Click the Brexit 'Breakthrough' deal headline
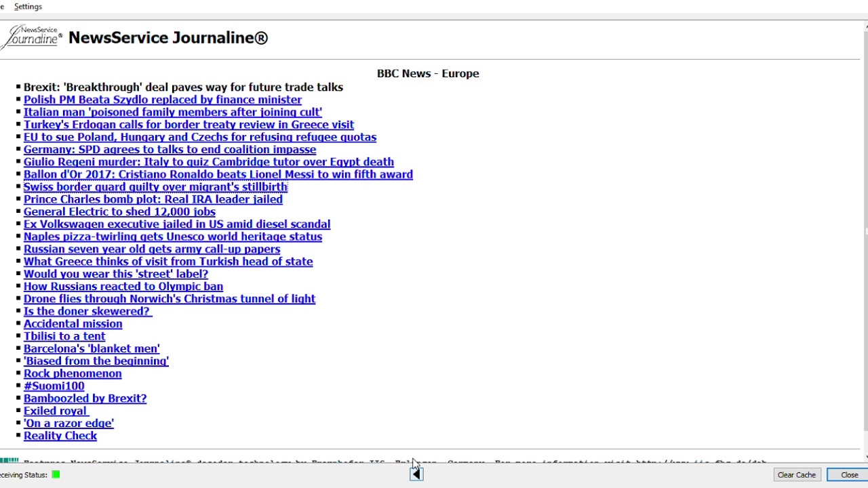This screenshot has width=868, height=488. coord(183,87)
